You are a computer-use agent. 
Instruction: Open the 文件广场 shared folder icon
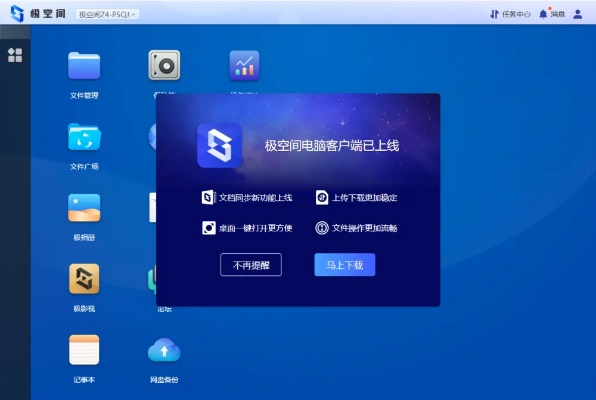[x=84, y=137]
